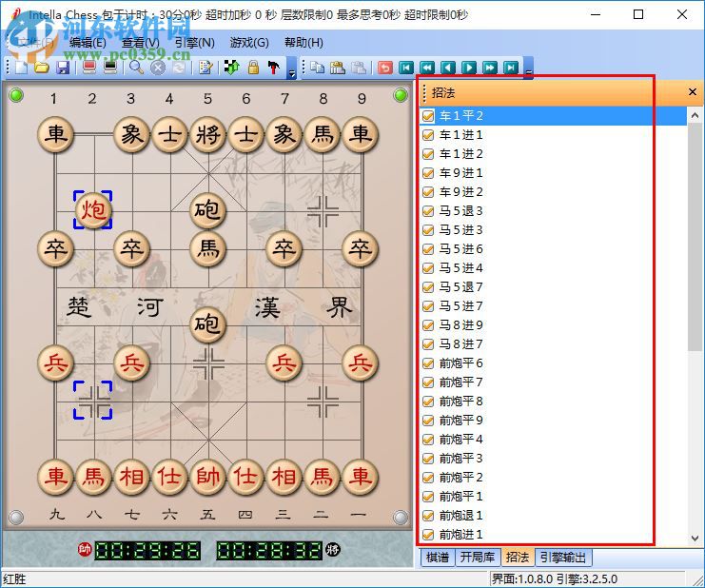Click the top-right green indicator light
Viewport: 705px width, 588px height.
tap(401, 95)
